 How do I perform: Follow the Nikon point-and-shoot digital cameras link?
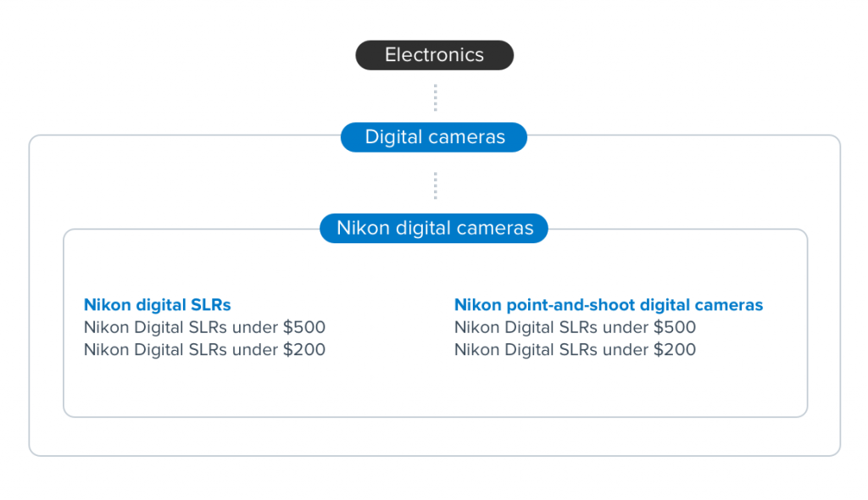(x=609, y=304)
